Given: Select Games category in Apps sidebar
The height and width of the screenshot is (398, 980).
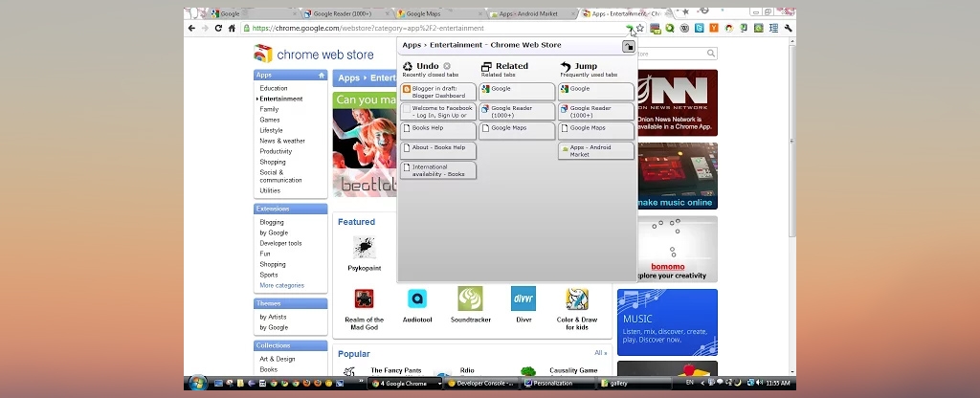Looking at the screenshot, I should click(x=270, y=120).
